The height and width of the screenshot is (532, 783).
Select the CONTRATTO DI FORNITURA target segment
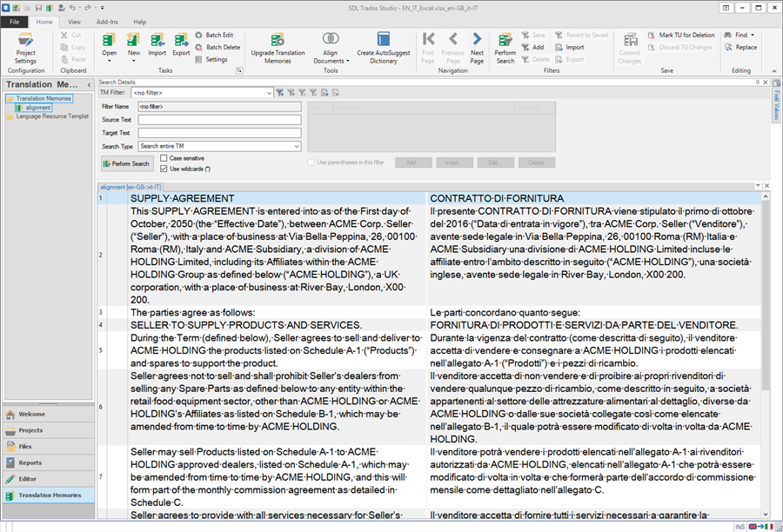pyautogui.click(x=594, y=198)
